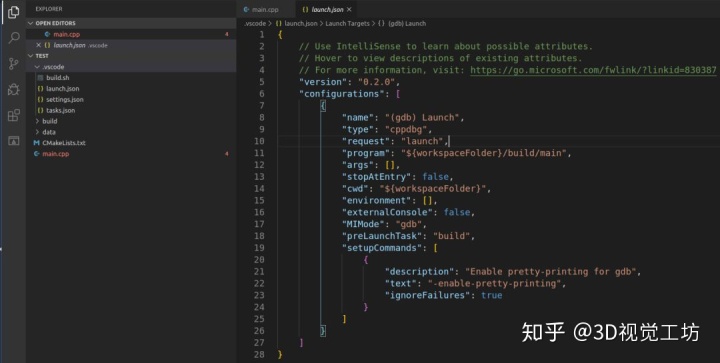Expand the build folder
This screenshot has width=720, height=363.
(x=37, y=121)
